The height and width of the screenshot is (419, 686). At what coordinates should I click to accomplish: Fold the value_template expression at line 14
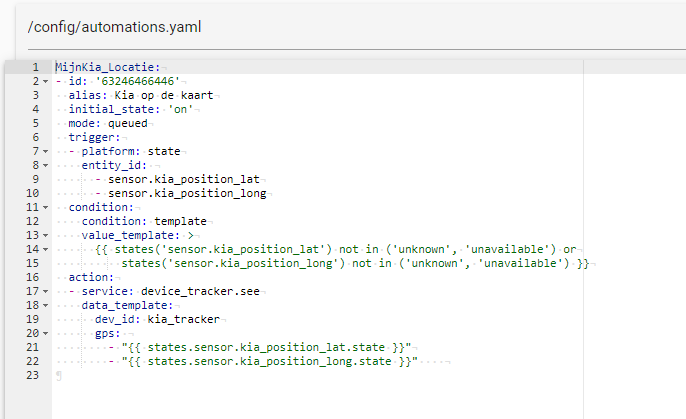pos(45,249)
